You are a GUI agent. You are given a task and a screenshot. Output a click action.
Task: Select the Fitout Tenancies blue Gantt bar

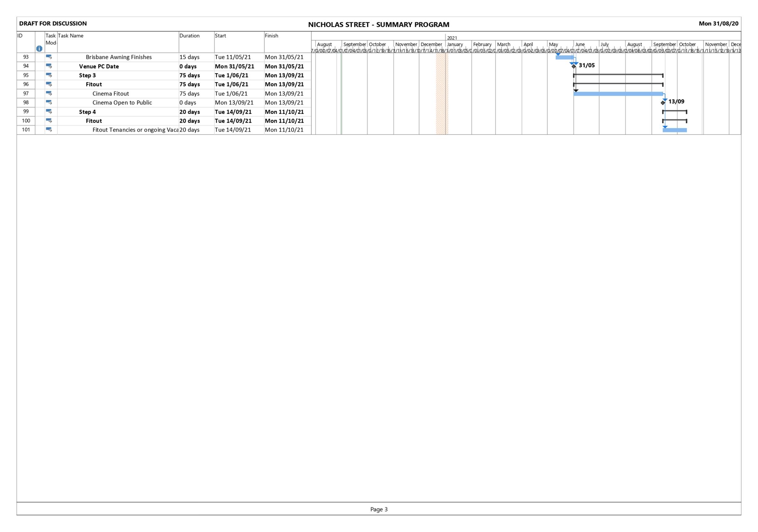675,130
